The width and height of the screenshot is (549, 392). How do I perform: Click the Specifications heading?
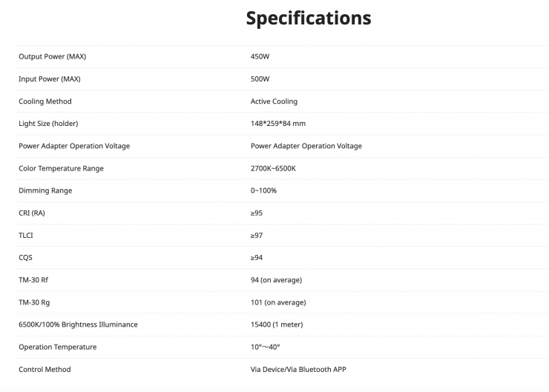point(309,18)
